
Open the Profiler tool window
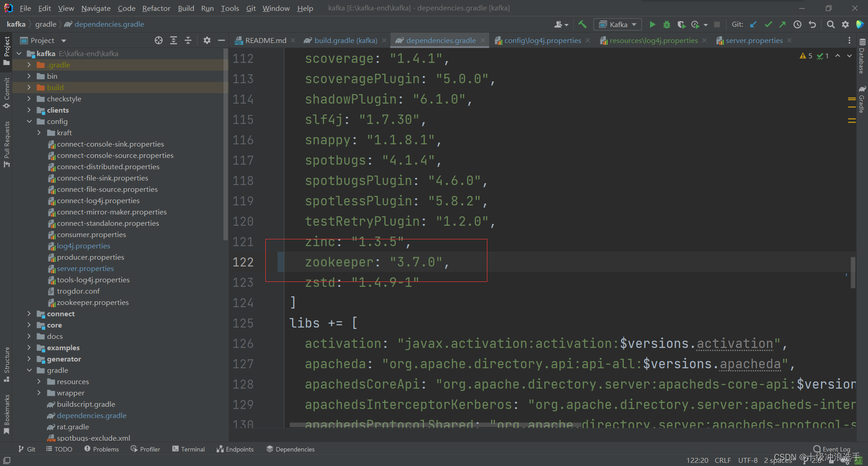coord(146,449)
